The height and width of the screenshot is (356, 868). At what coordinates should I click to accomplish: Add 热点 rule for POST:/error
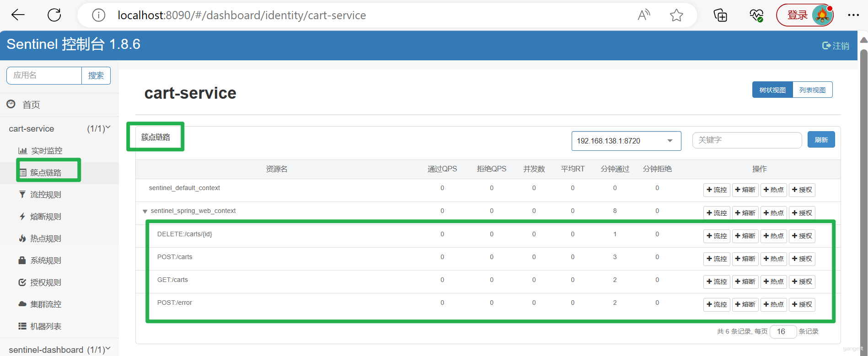773,304
